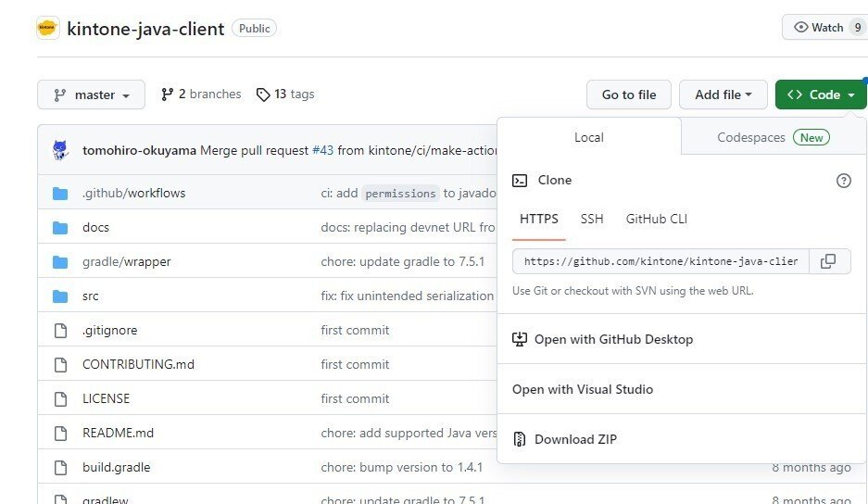
Task: Click the help icon beside Clone
Action: click(843, 181)
